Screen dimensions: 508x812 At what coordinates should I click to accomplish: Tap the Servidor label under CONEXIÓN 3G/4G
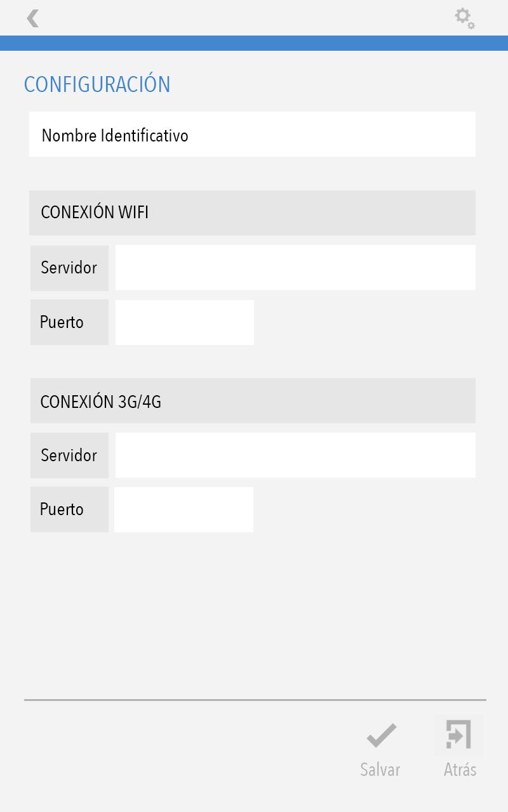click(x=69, y=455)
